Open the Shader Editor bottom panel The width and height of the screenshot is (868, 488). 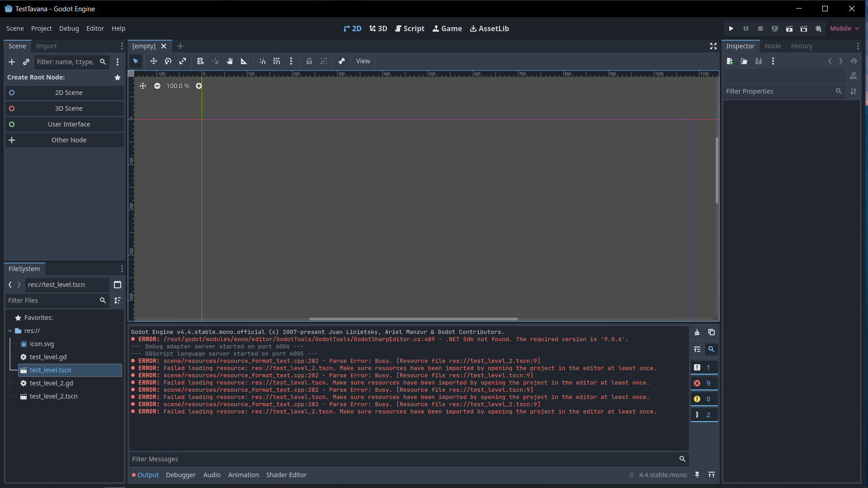tap(286, 475)
